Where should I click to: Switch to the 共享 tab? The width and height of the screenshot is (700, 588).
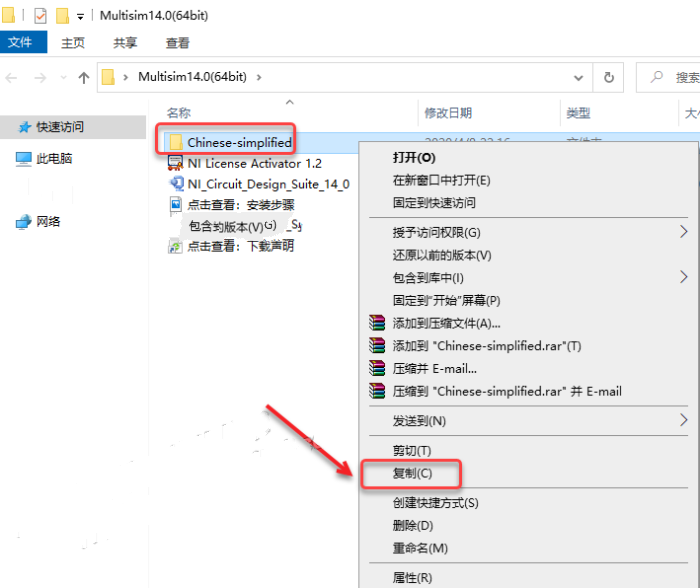tap(125, 43)
